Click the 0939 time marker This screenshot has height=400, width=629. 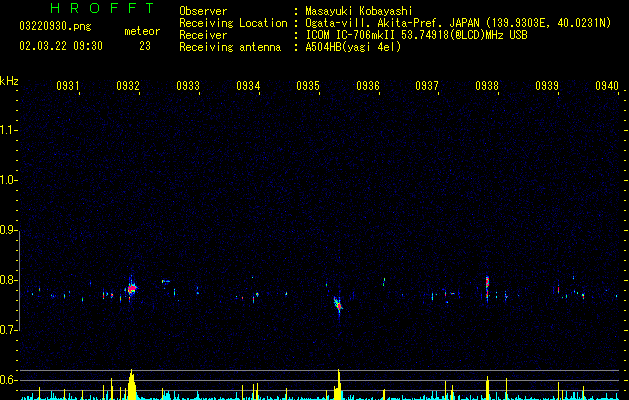point(547,86)
